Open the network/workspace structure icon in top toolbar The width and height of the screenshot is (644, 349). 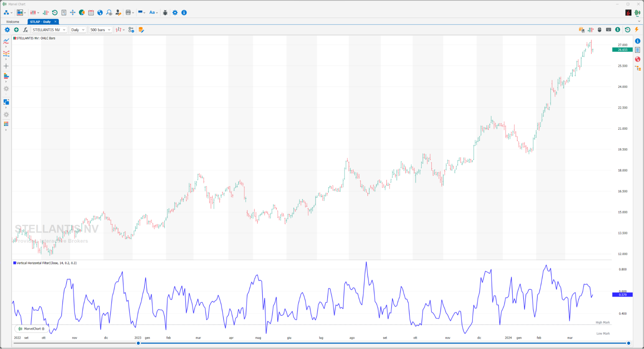click(x=6, y=13)
